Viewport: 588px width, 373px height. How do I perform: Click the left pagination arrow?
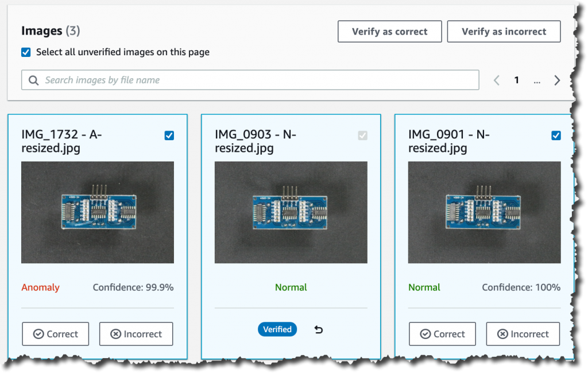(496, 80)
